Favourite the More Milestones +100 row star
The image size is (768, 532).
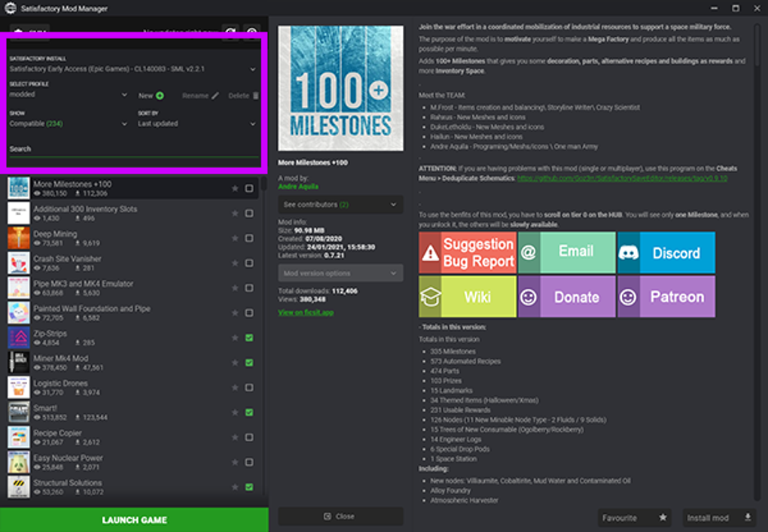235,188
